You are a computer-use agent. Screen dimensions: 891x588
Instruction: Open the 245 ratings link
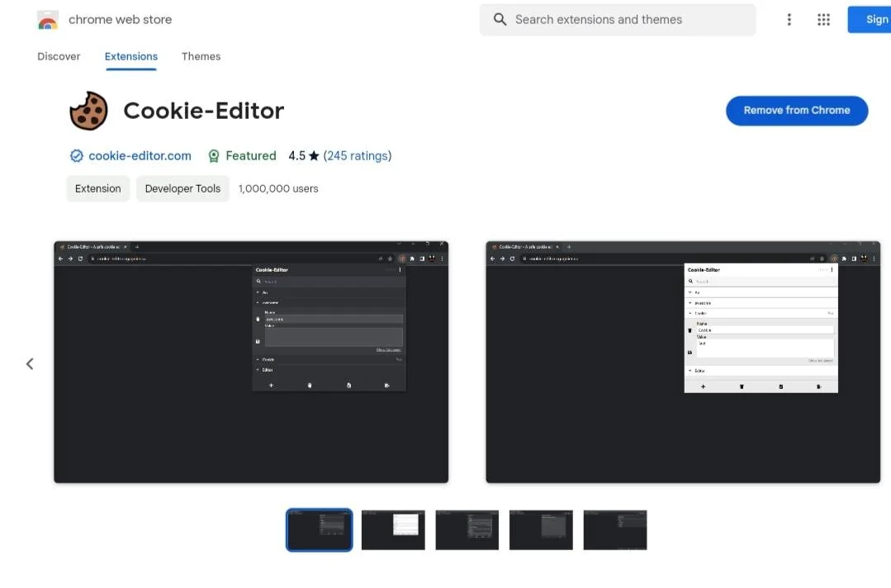click(358, 155)
